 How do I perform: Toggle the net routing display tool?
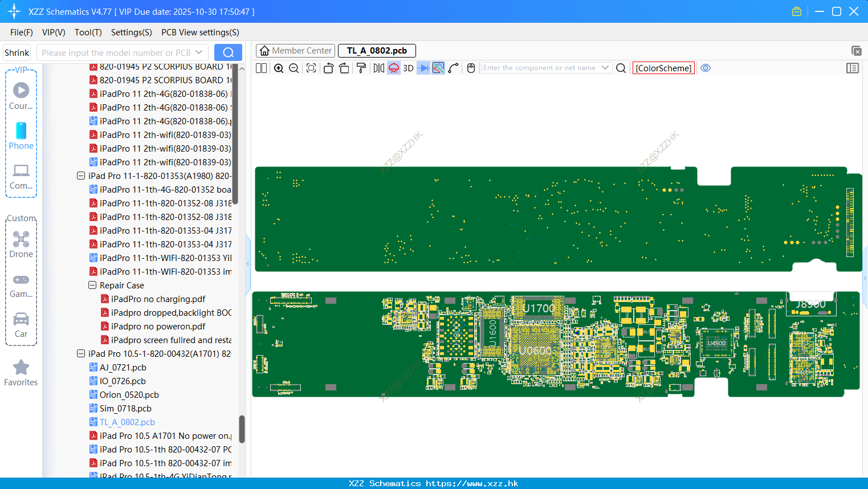click(438, 68)
